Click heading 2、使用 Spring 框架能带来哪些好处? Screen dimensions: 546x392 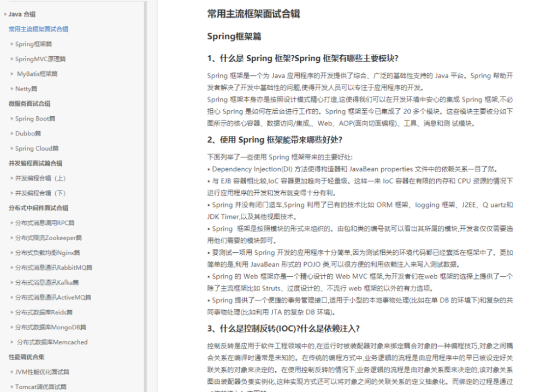[275, 140]
